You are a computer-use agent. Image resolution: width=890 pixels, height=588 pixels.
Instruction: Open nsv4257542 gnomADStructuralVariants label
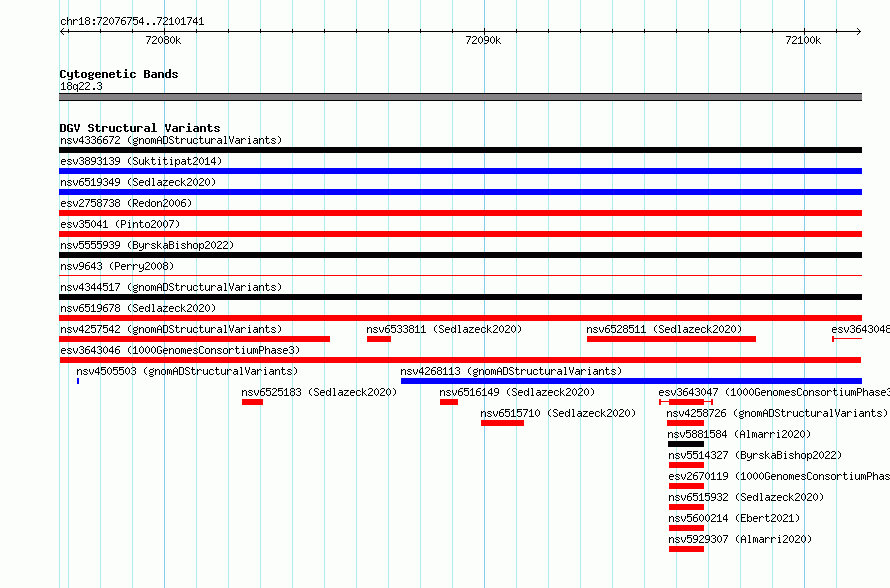click(x=171, y=329)
